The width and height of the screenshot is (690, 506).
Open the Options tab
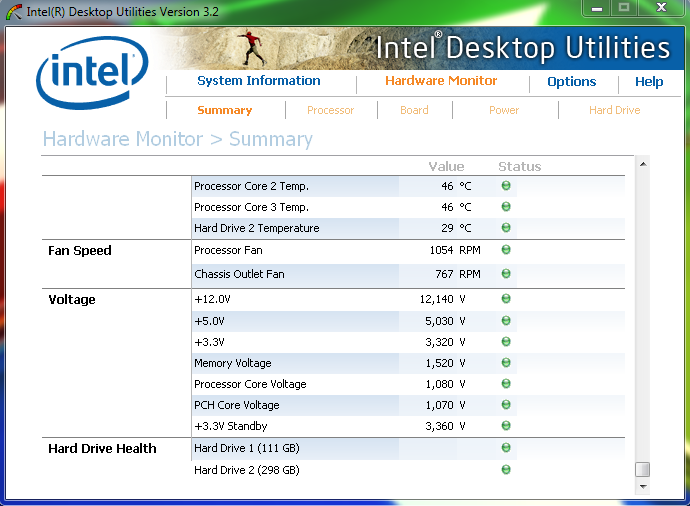pos(572,82)
